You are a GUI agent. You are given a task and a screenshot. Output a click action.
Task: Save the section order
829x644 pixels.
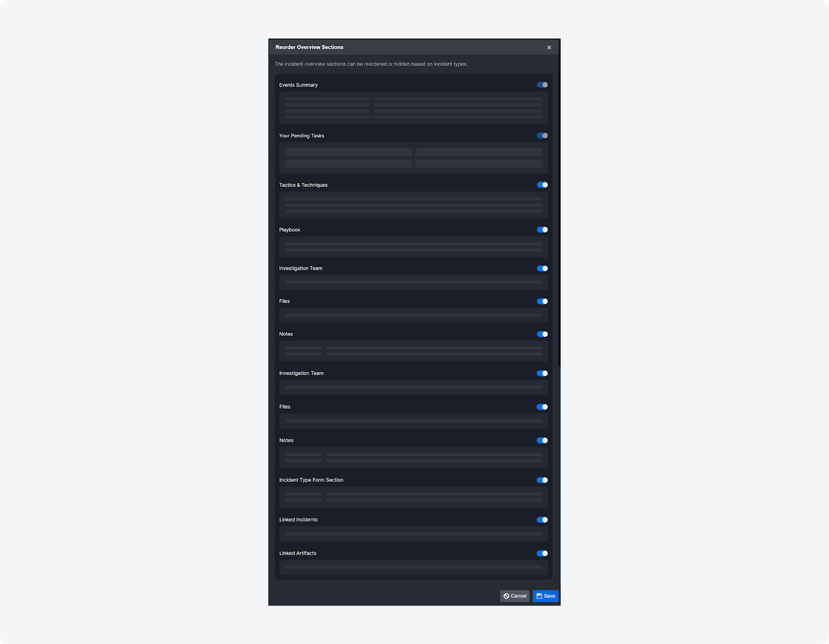546,596
